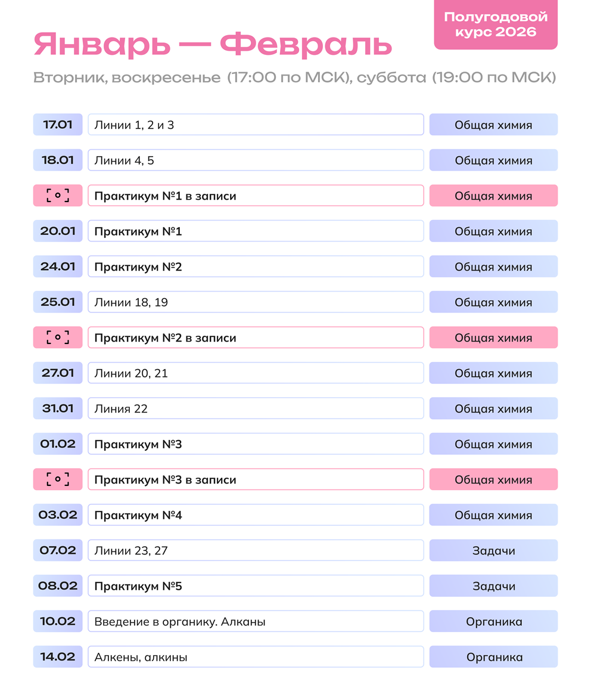Click the Январь — Февраль heading
Screen dimensions: 591x700
pos(213,45)
